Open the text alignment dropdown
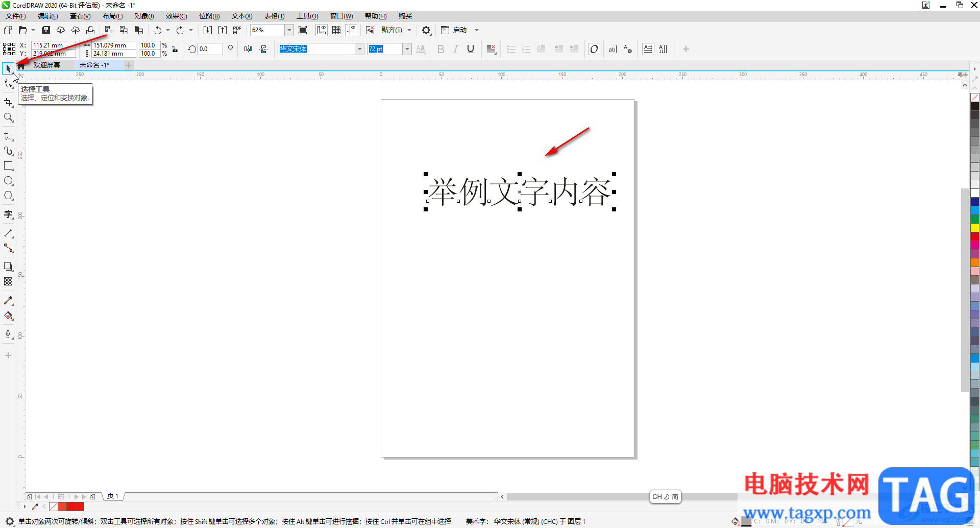Viewport: 980px width, 528px height. (x=492, y=49)
